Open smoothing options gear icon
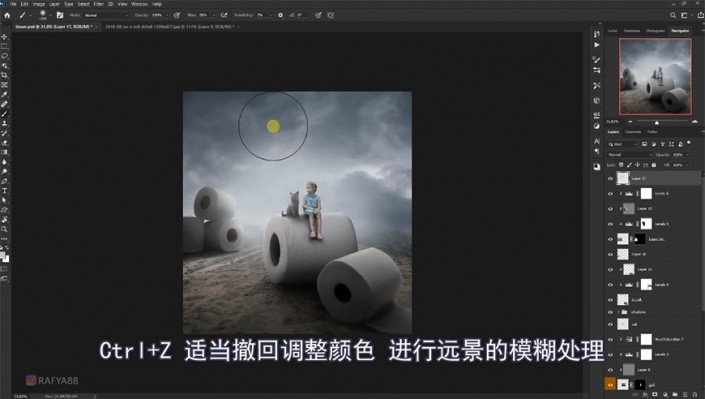The image size is (705, 399). pos(281,15)
